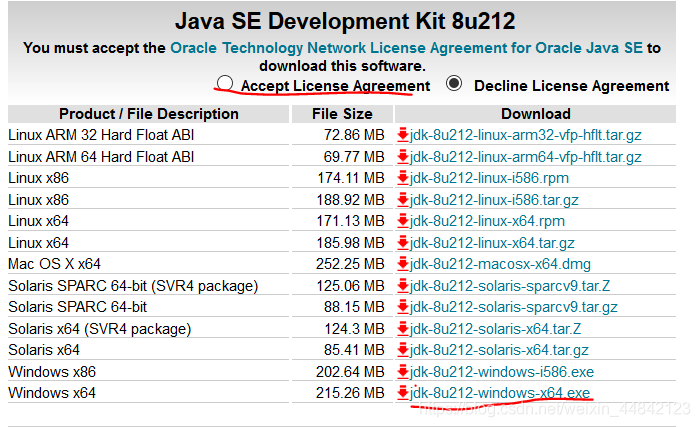Click red download arrow for linux-i586.tar.gz

click(403, 199)
